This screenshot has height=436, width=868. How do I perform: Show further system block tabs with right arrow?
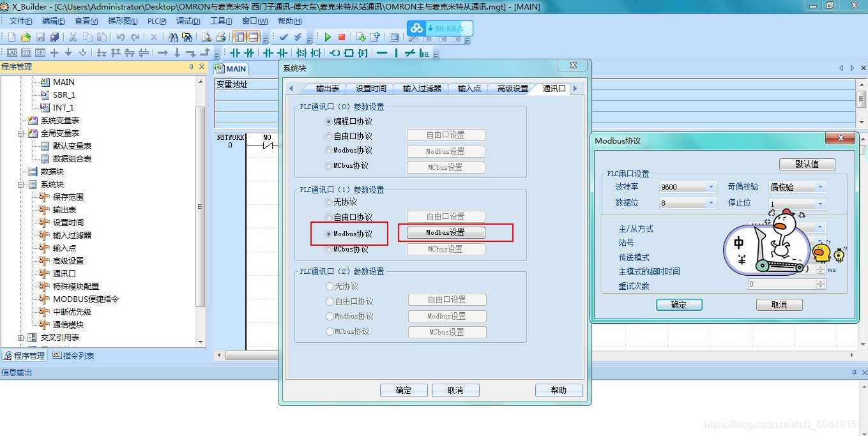(x=575, y=89)
